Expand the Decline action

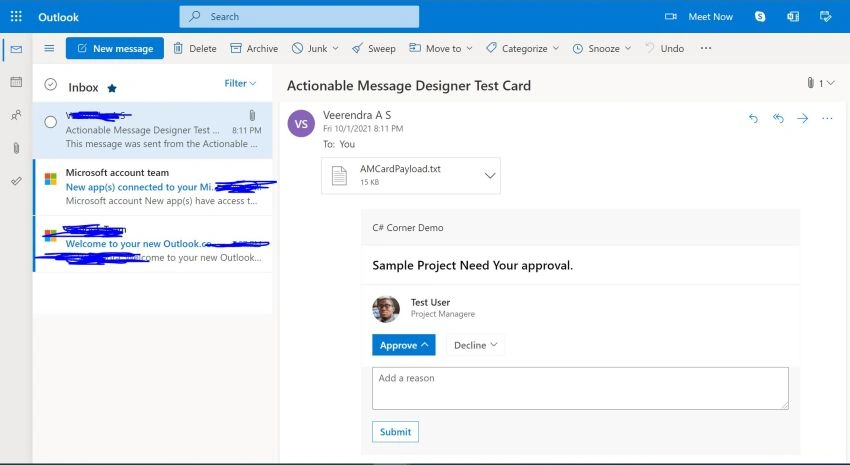[475, 345]
